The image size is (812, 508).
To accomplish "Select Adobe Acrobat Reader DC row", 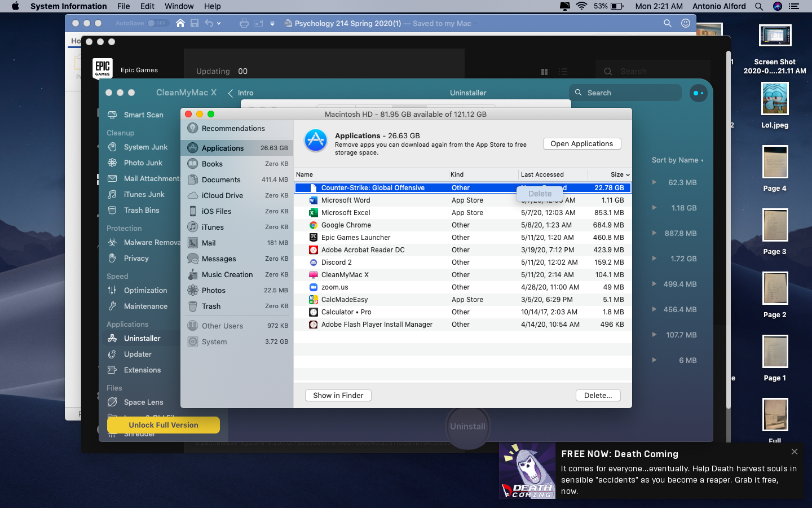I will pos(462,250).
